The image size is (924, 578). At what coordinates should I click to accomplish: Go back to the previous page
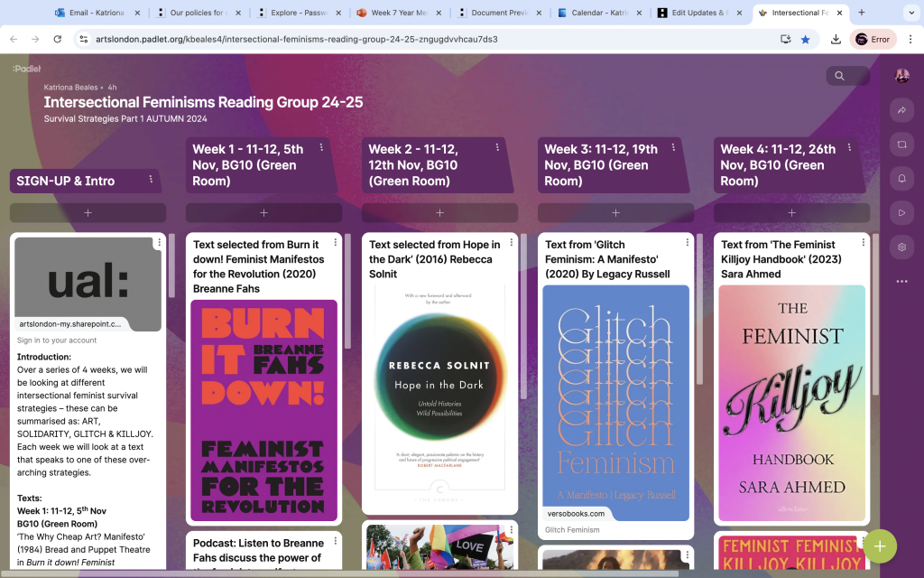[14, 40]
